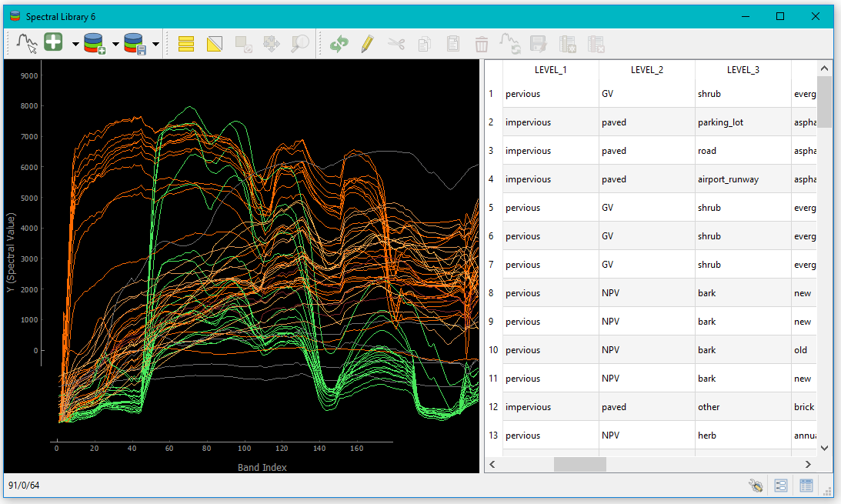Viewport: 841px width, 504px height.
Task: Invert selection with the diagonal square icon
Action: click(x=214, y=44)
